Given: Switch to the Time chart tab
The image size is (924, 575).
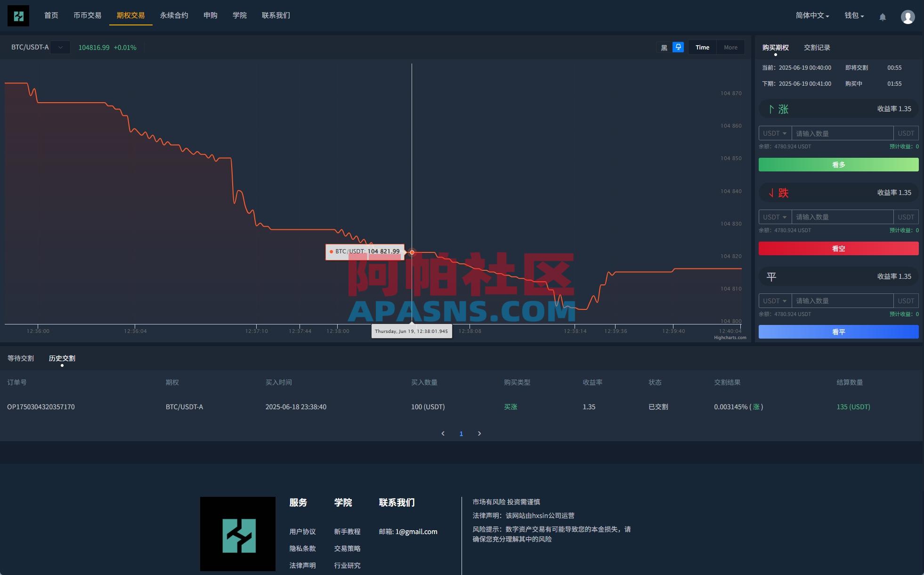Looking at the screenshot, I should coord(702,47).
